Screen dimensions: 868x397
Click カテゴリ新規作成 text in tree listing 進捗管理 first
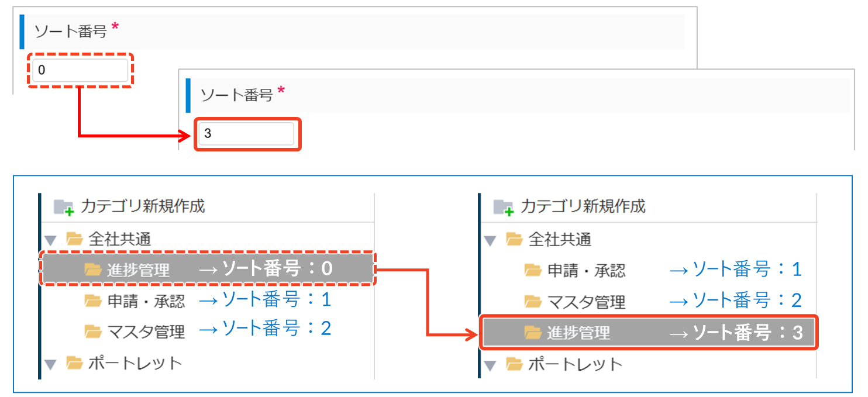143,206
